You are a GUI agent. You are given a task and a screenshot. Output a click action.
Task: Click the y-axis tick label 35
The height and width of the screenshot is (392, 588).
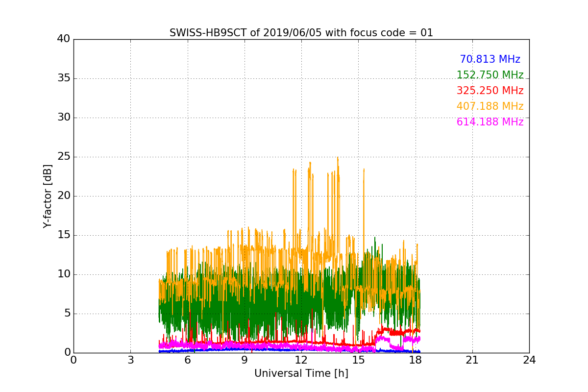coord(64,78)
